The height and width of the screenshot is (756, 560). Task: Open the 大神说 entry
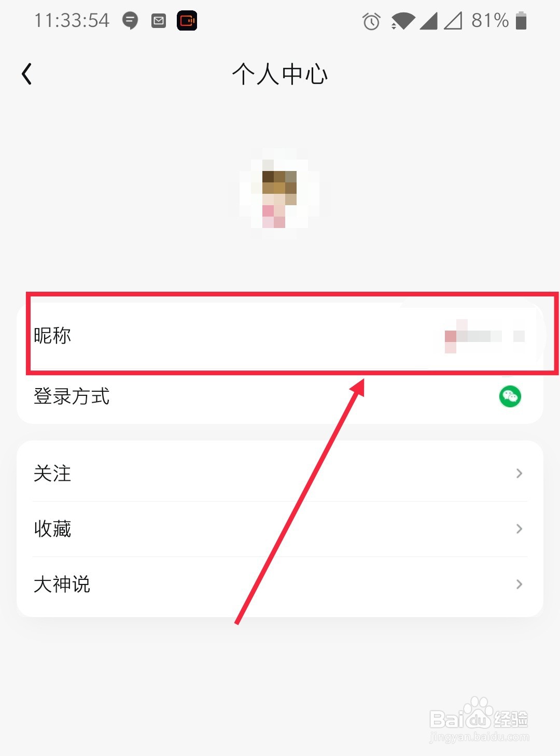(x=280, y=584)
